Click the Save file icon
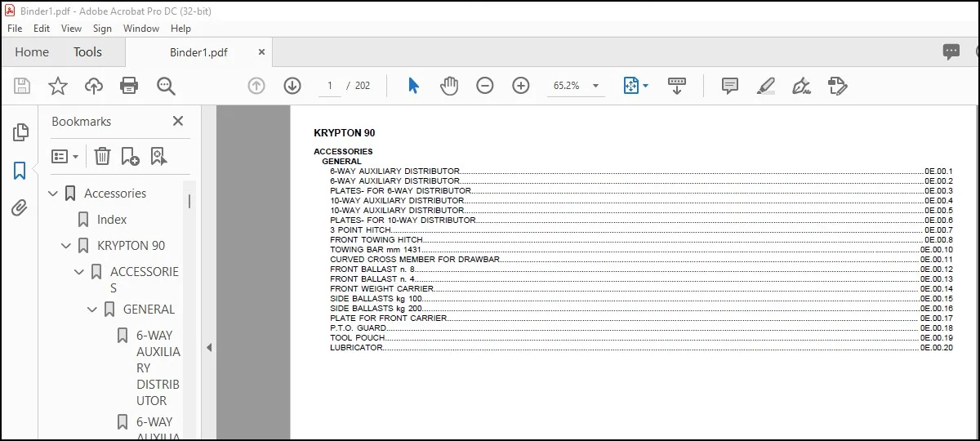Screen dimensions: 980x441 pyautogui.click(x=22, y=86)
